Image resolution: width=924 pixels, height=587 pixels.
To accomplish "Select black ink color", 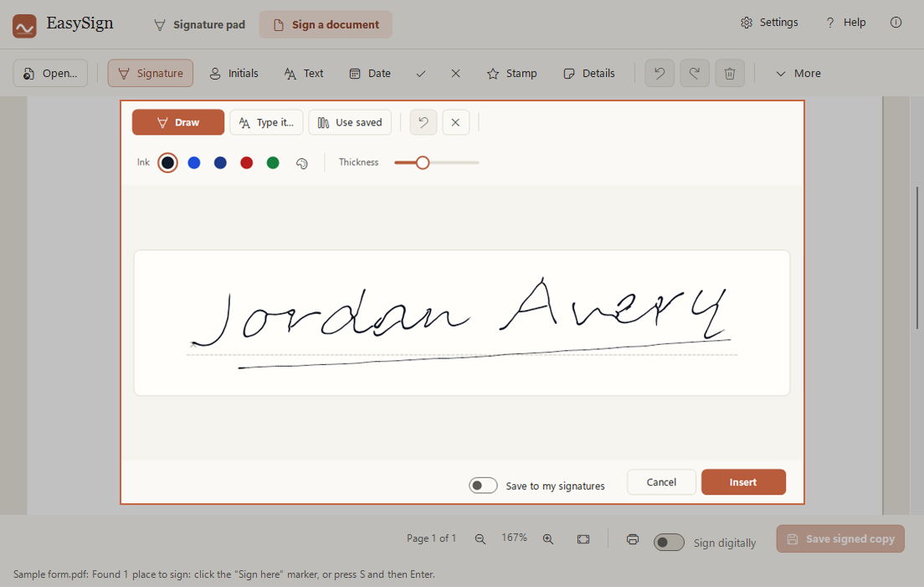I will point(167,162).
